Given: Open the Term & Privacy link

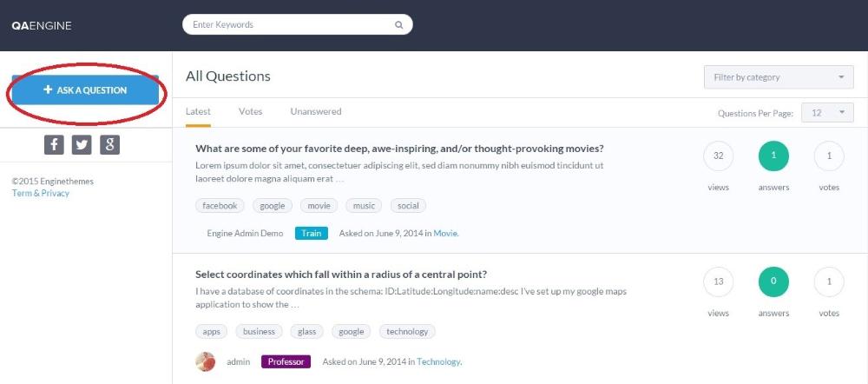Looking at the screenshot, I should tap(41, 193).
